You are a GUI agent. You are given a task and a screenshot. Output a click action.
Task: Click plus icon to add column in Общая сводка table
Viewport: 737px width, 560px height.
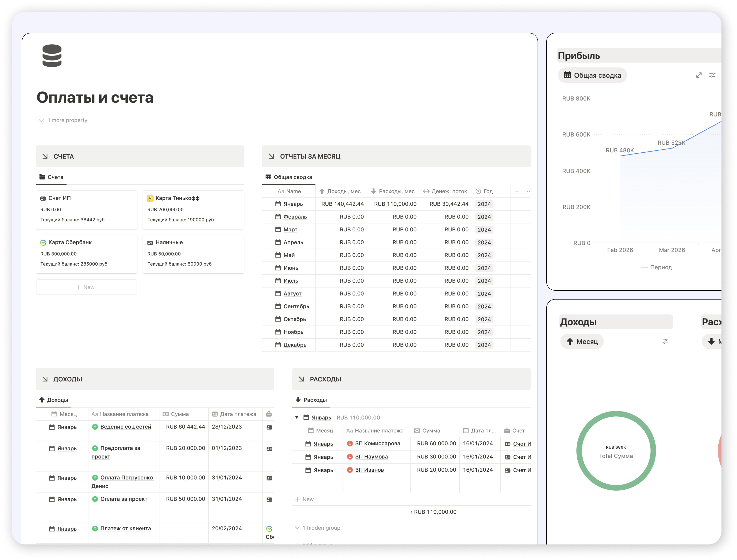coord(517,191)
